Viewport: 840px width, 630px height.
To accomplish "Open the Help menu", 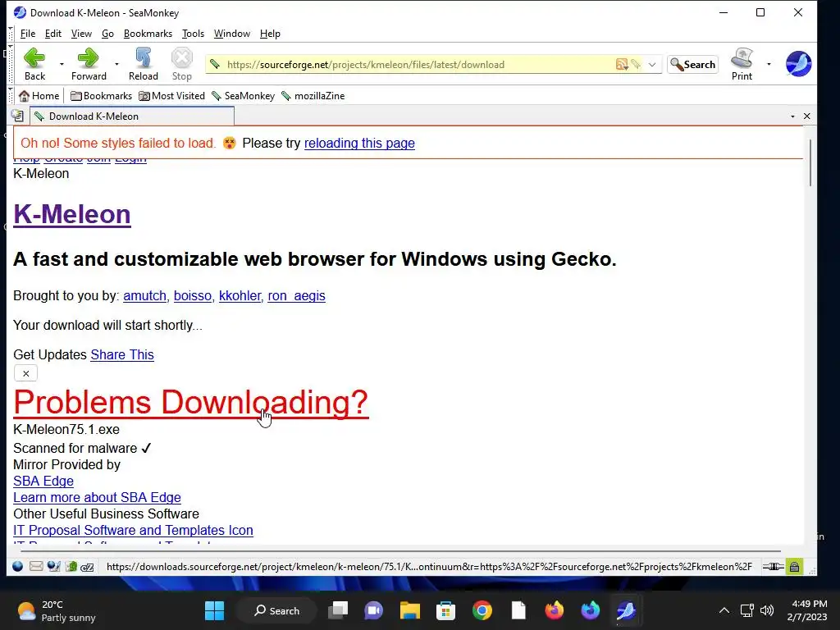I will click(x=270, y=33).
